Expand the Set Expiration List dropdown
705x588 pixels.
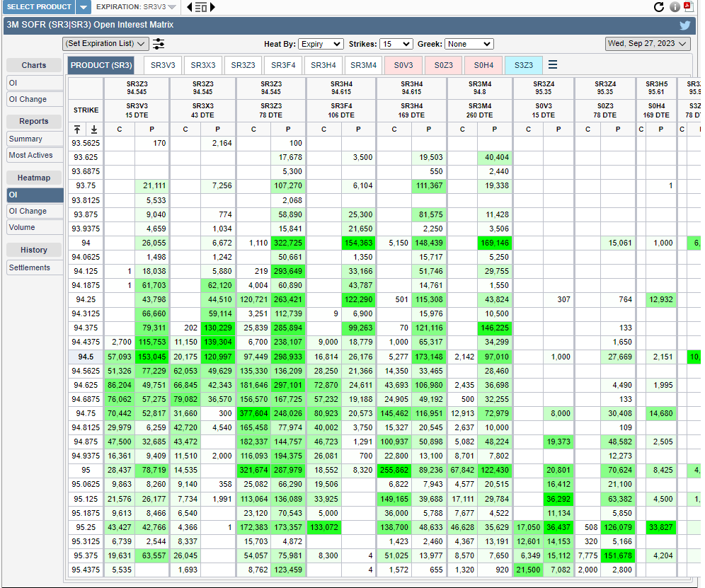coord(105,44)
